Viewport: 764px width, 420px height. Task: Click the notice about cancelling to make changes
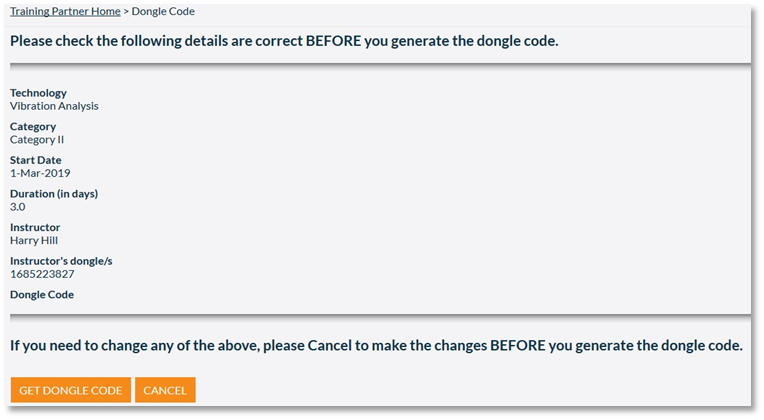point(376,345)
